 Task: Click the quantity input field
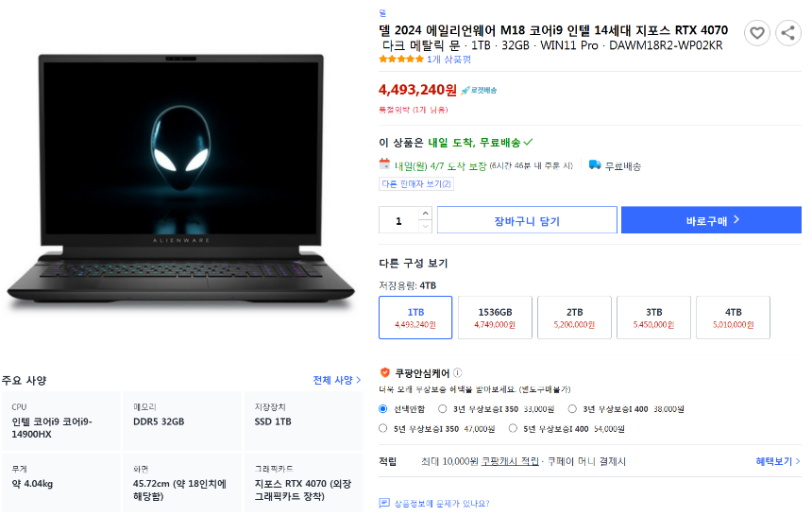pyautogui.click(x=398, y=221)
